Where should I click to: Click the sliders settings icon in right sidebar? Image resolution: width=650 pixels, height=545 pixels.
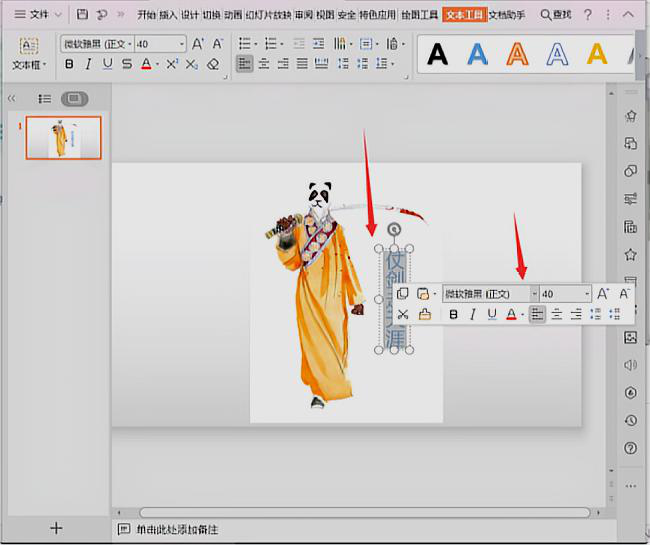[631, 199]
